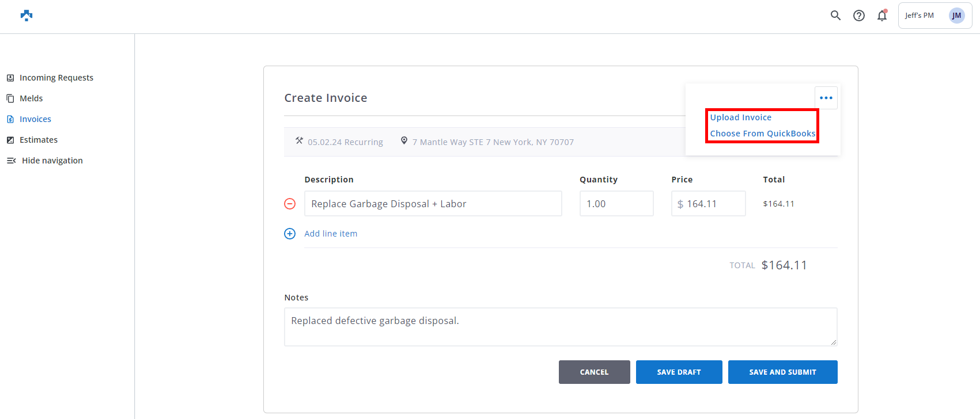Image resolution: width=980 pixels, height=419 pixels.
Task: Open the help question mark icon
Action: click(x=859, y=16)
